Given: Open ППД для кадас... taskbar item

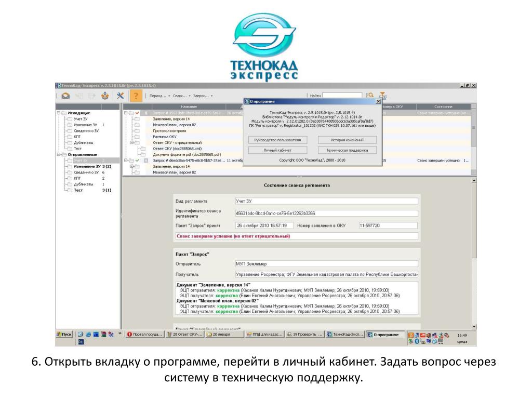Looking at the screenshot, I should tap(264, 334).
